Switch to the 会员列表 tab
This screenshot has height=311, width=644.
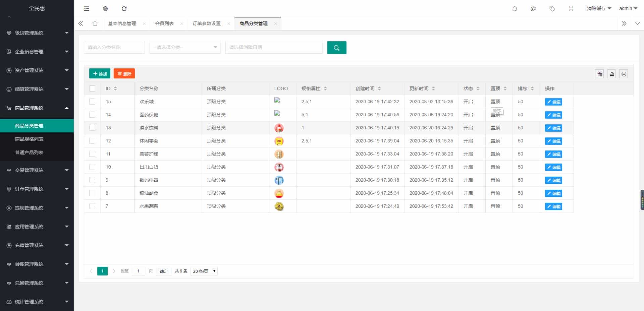pos(165,23)
